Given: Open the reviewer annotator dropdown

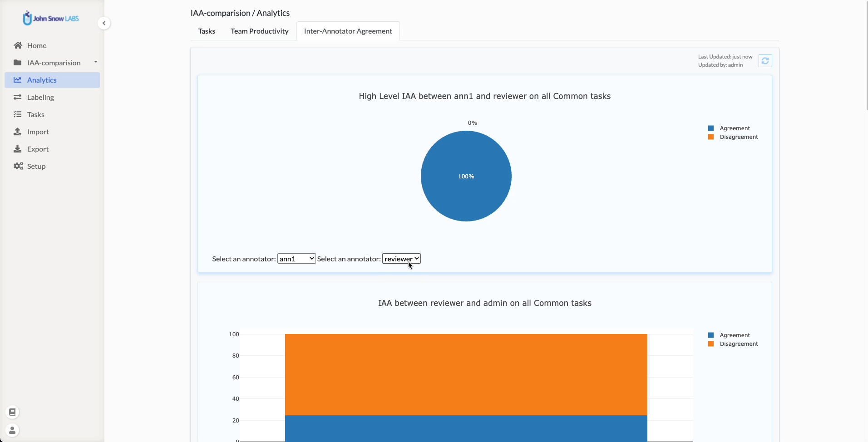Looking at the screenshot, I should coord(402,259).
